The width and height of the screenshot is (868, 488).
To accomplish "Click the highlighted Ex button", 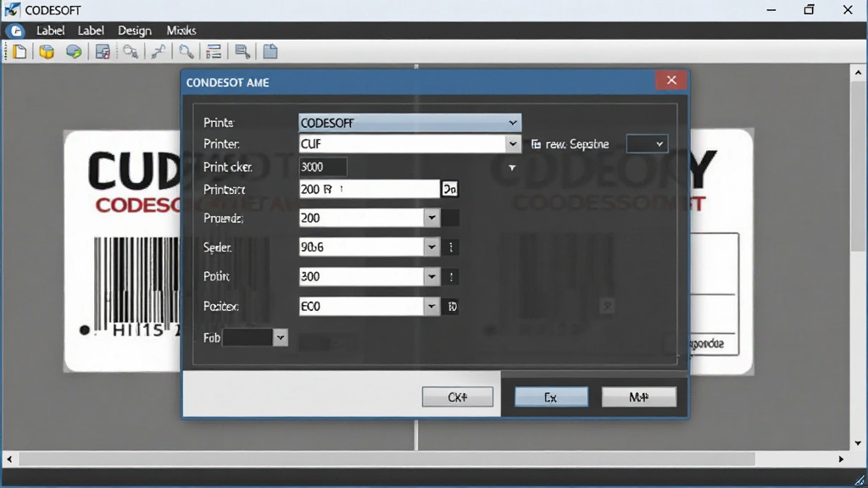I will (551, 396).
